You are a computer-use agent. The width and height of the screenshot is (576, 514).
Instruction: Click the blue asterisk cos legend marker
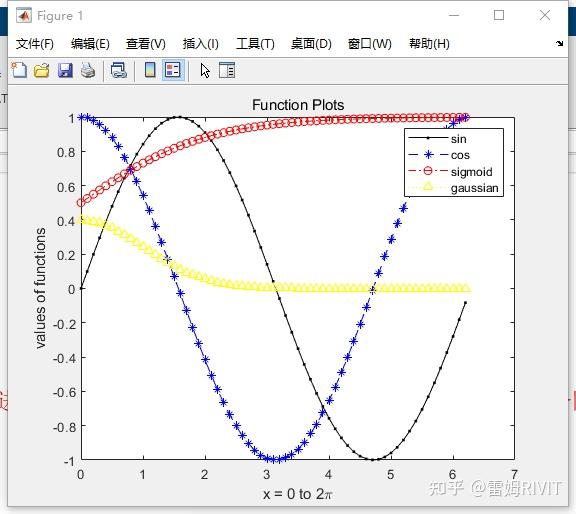tap(428, 155)
